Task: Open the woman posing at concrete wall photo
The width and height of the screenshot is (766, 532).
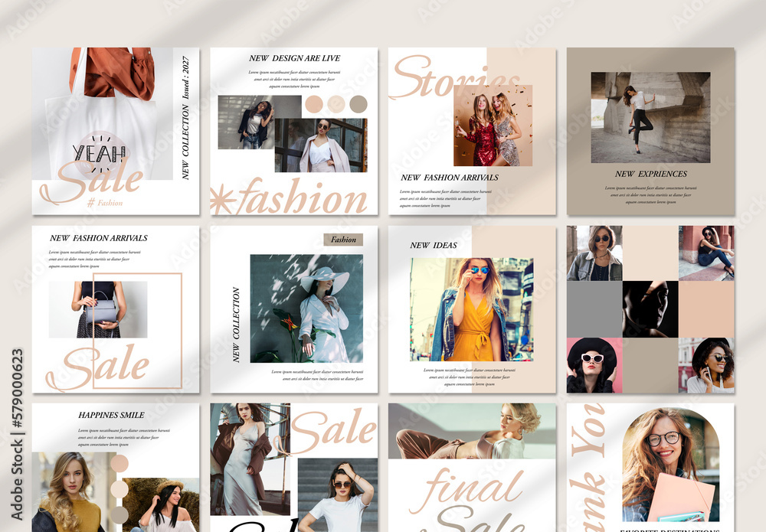Action: tap(650, 117)
